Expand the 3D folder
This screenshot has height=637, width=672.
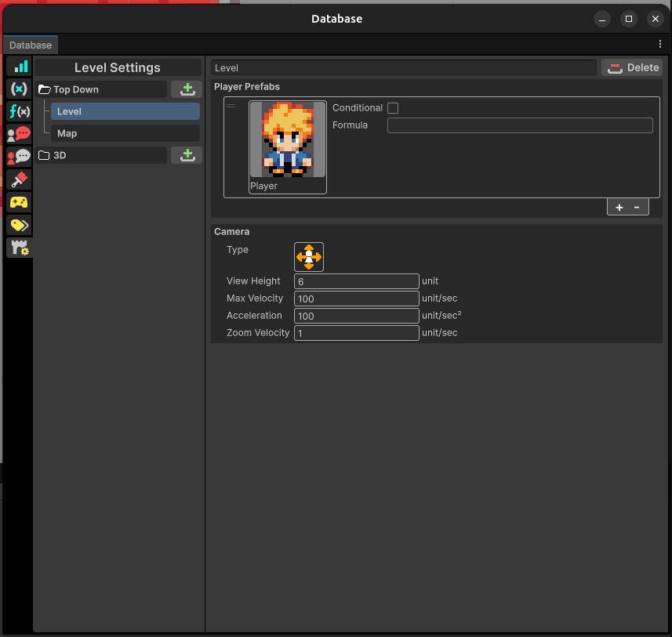coord(45,155)
